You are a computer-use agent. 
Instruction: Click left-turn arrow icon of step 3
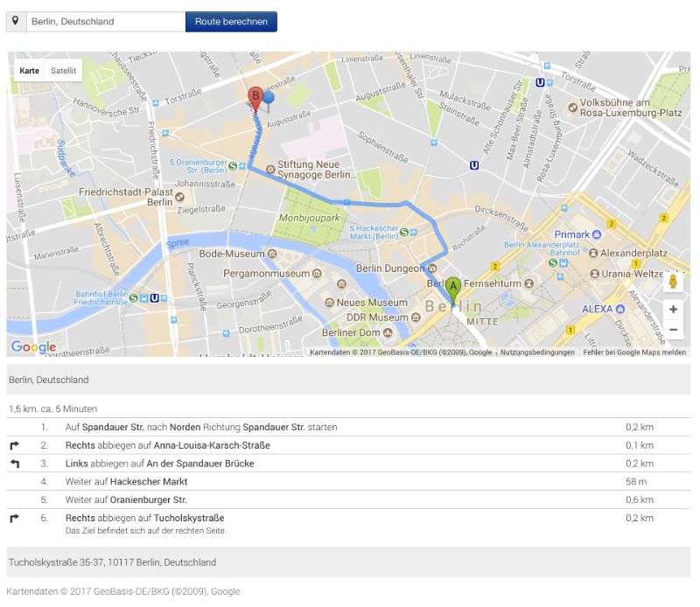tap(15, 464)
